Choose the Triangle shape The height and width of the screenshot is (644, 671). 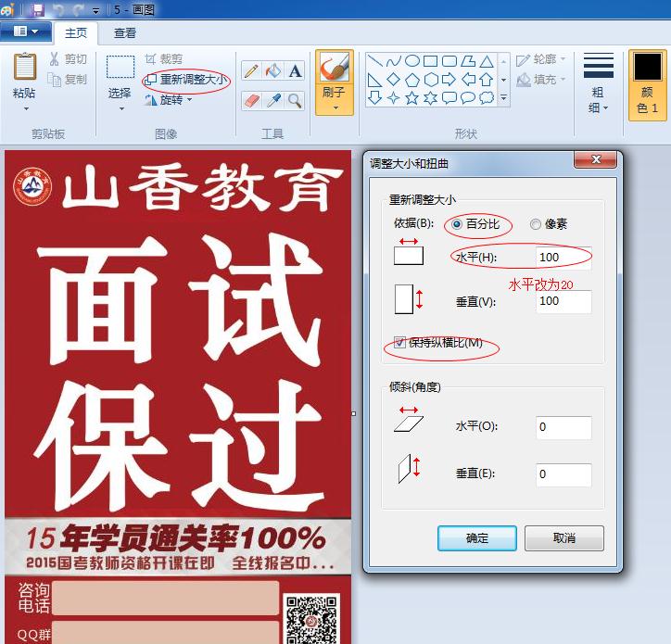pyautogui.click(x=487, y=61)
